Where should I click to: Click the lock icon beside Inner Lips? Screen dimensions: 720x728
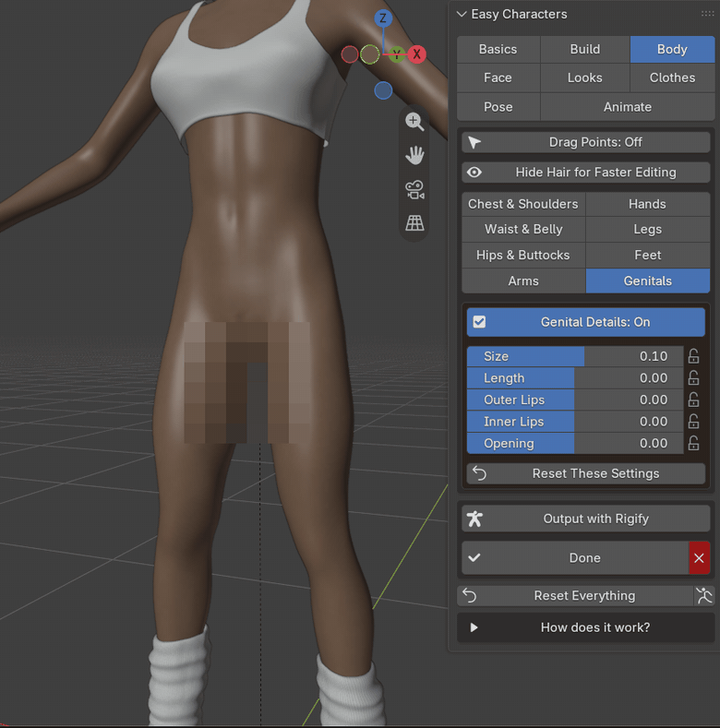point(693,422)
